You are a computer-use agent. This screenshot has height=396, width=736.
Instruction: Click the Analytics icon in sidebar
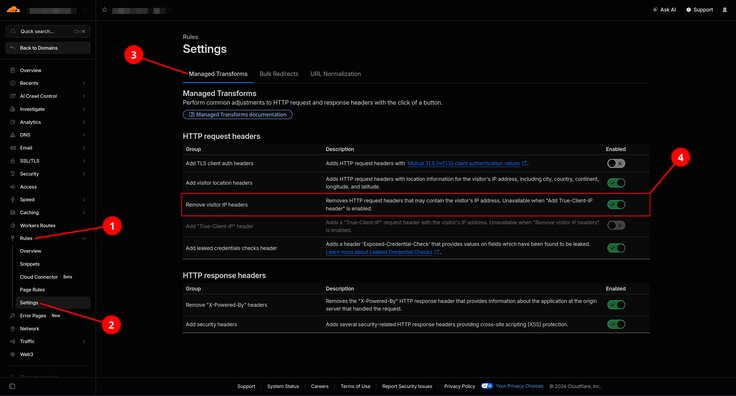click(x=13, y=122)
